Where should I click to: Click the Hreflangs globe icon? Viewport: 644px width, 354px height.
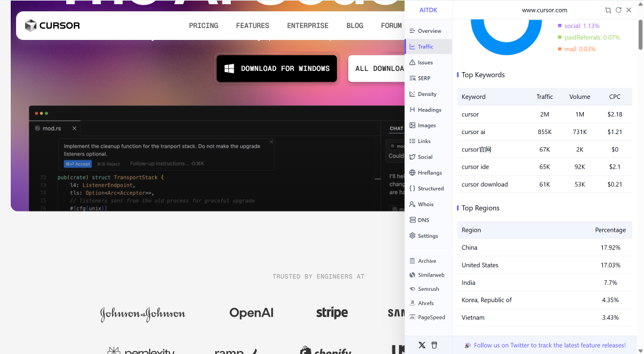tap(413, 172)
